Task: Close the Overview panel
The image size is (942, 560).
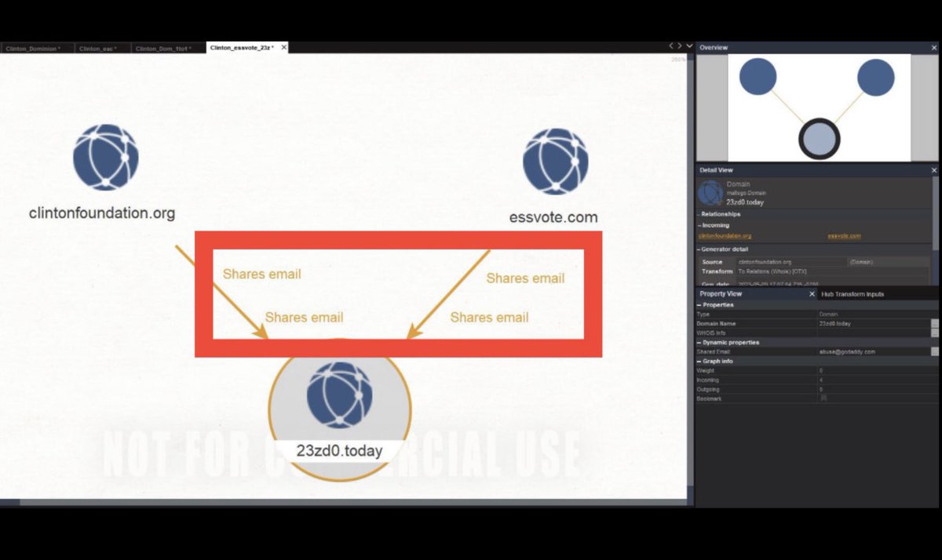Action: point(933,48)
